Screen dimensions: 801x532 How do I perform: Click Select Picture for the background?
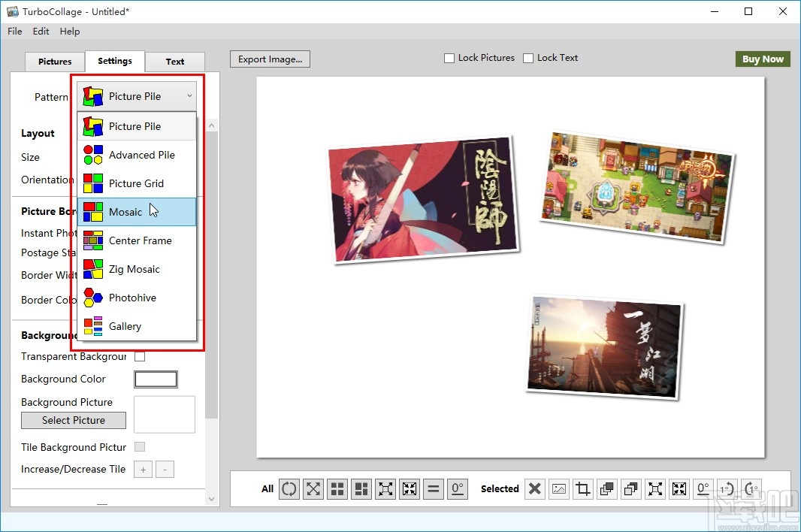pos(73,420)
